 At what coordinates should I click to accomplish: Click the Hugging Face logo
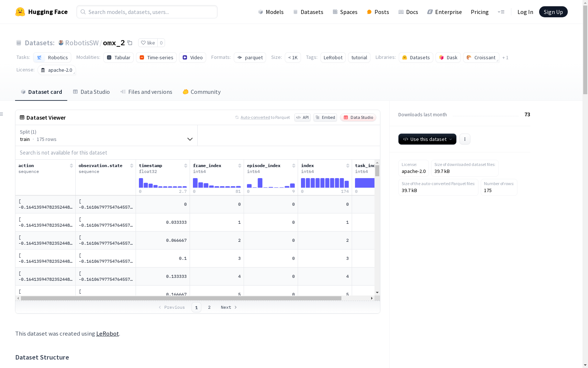[42, 12]
